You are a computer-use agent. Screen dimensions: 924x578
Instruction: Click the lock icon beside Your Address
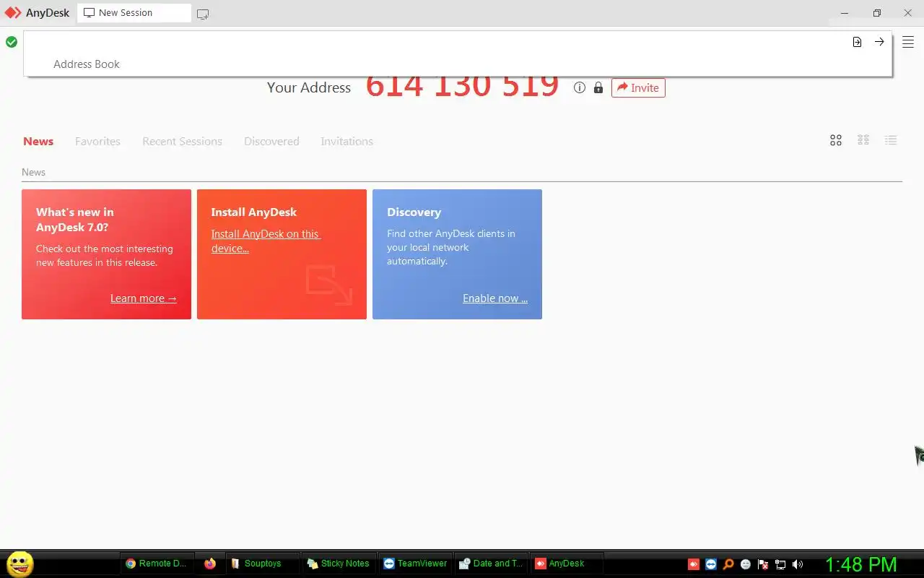coord(598,87)
